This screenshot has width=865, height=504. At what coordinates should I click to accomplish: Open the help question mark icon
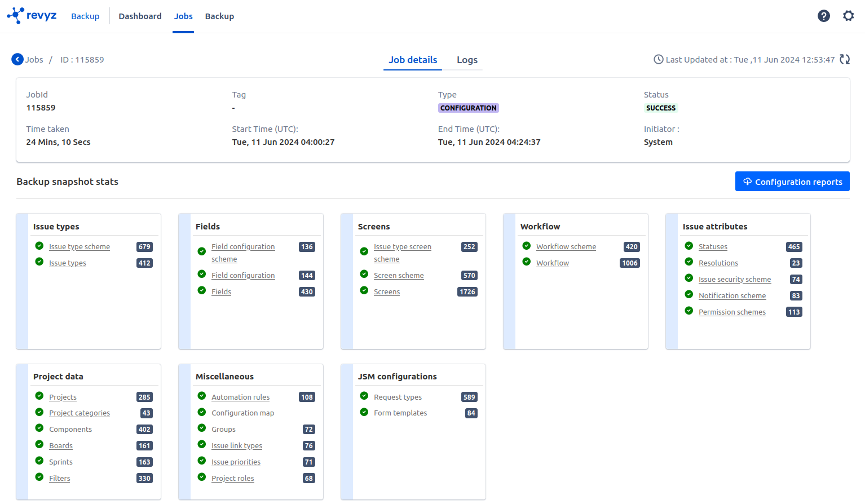click(x=823, y=16)
